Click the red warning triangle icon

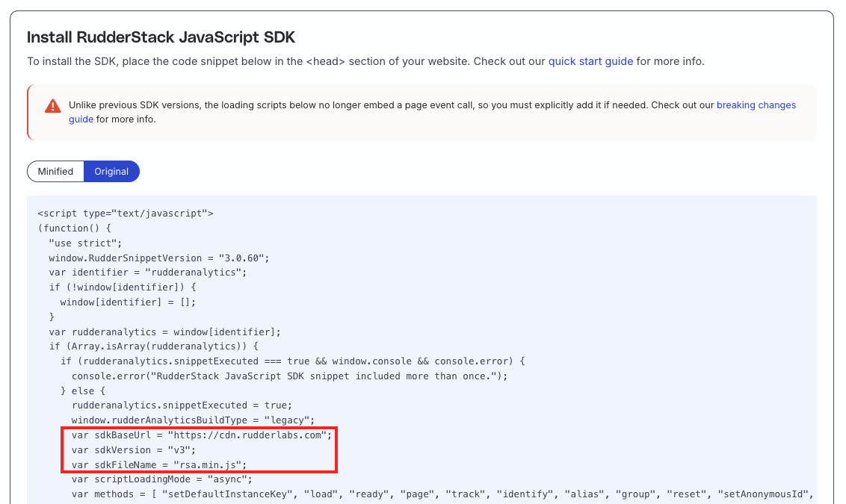click(x=53, y=106)
